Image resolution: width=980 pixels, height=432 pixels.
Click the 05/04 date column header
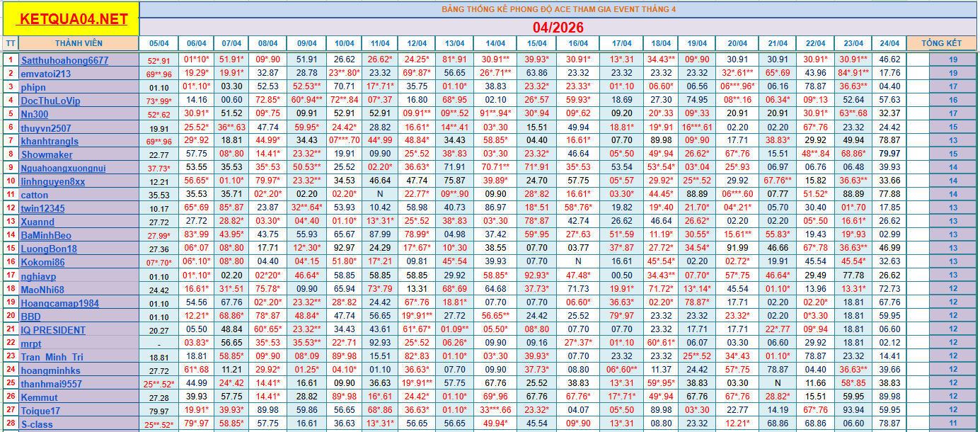pos(158,43)
